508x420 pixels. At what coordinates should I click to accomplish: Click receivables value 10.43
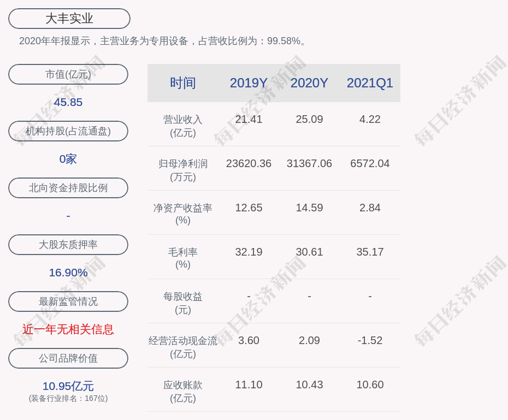[x=309, y=384]
